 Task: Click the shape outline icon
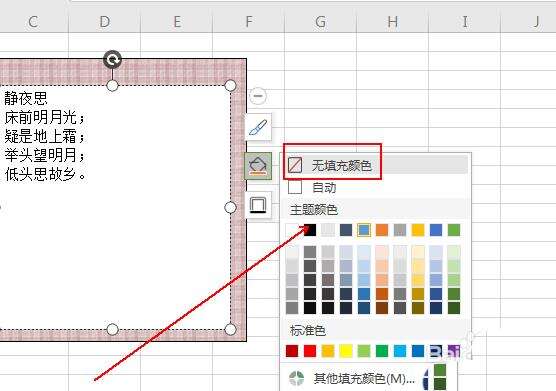(258, 205)
